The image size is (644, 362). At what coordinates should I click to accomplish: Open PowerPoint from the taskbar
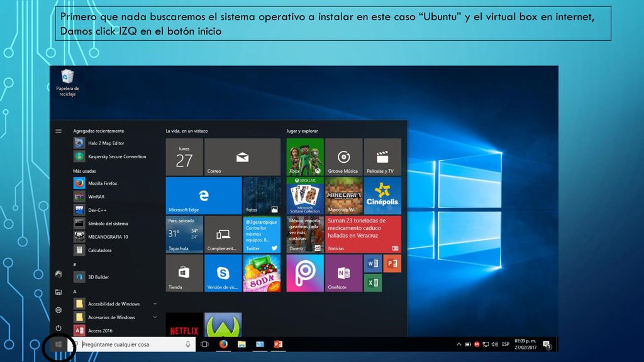(x=278, y=344)
